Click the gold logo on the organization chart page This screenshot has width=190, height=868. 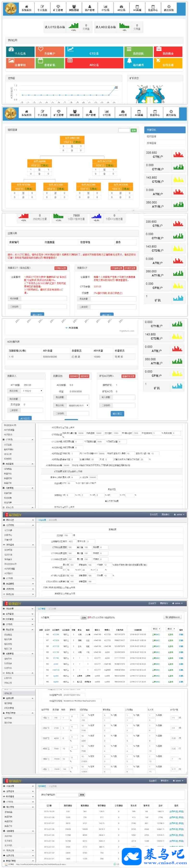10,114
